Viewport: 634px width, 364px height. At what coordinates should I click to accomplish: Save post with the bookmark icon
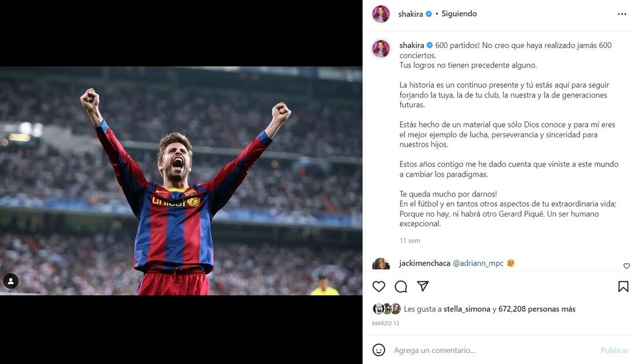(x=623, y=287)
